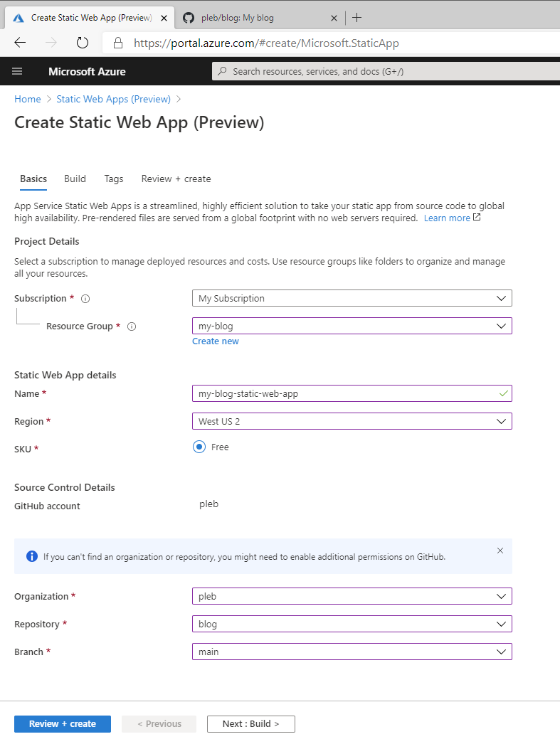Click the Source Control Details heading
Image resolution: width=560 pixels, height=744 pixels.
(x=65, y=487)
